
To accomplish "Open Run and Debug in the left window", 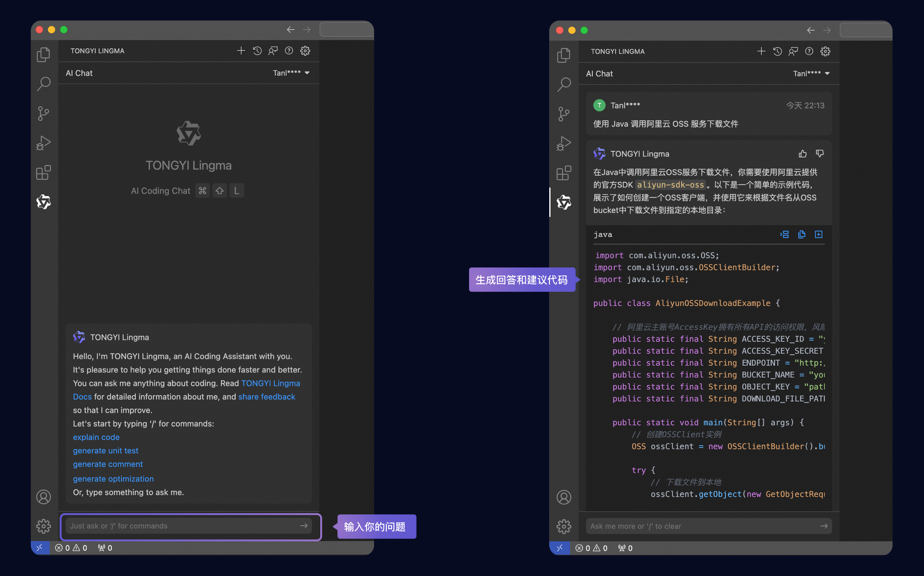I will (43, 143).
